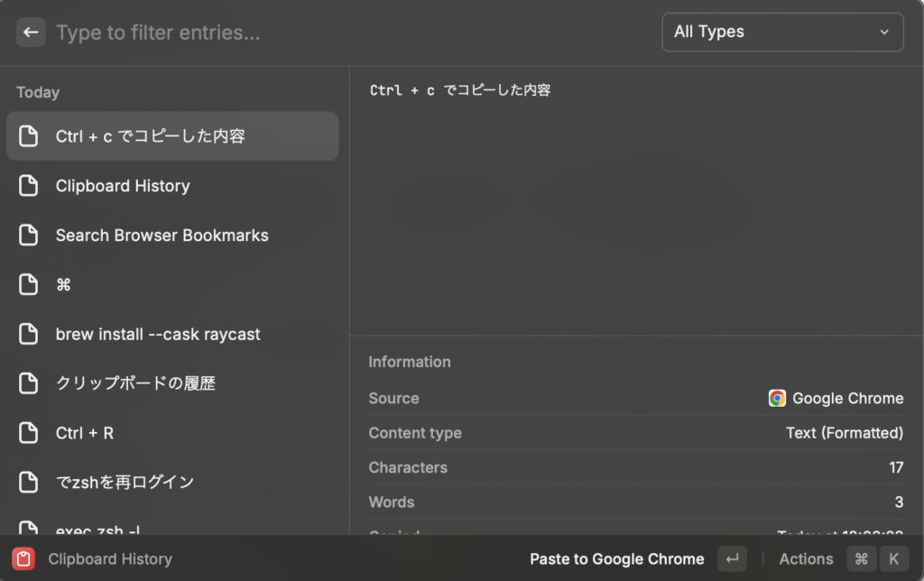Click Paste to Google Chrome button
924x581 pixels.
(x=616, y=559)
